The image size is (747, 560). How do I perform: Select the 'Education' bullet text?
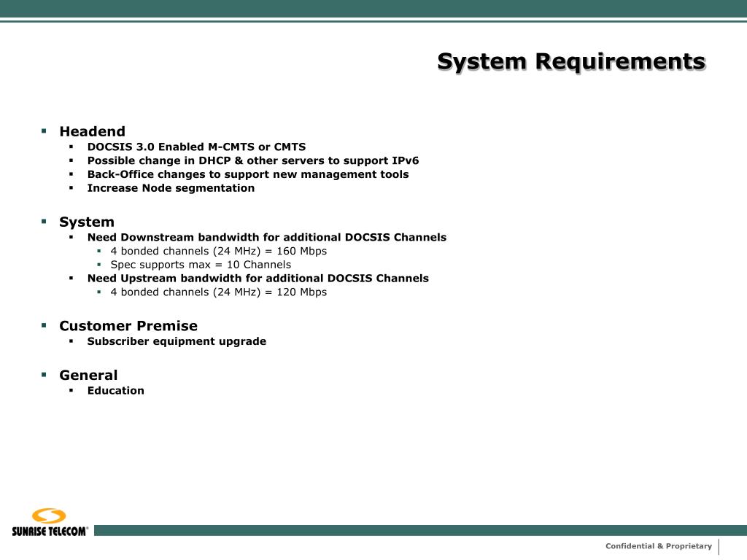[115, 391]
